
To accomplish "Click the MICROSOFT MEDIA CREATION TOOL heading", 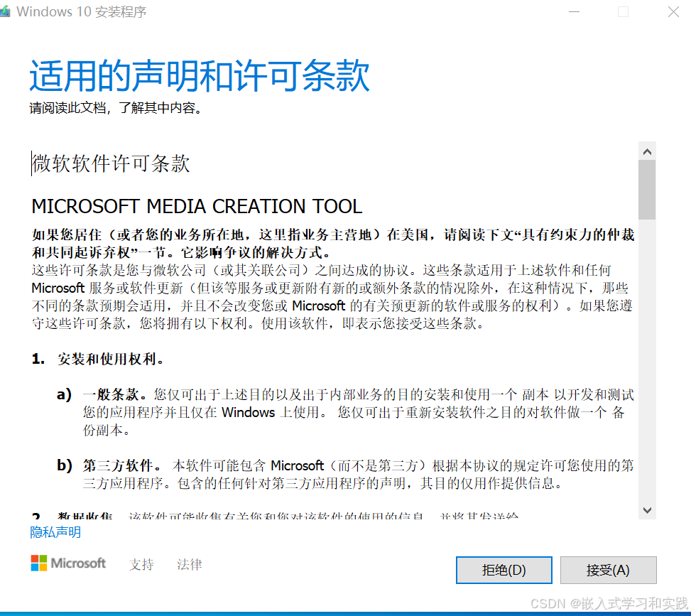I will (197, 206).
